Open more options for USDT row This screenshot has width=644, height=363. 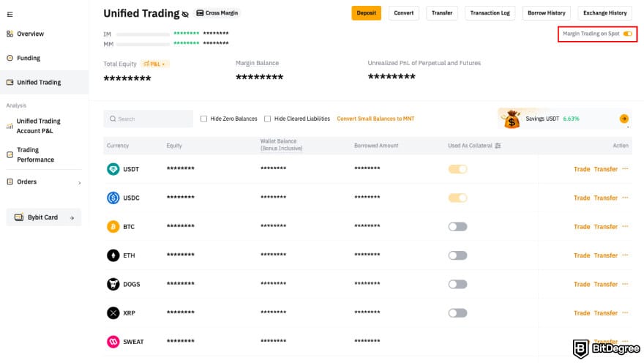[x=625, y=168]
